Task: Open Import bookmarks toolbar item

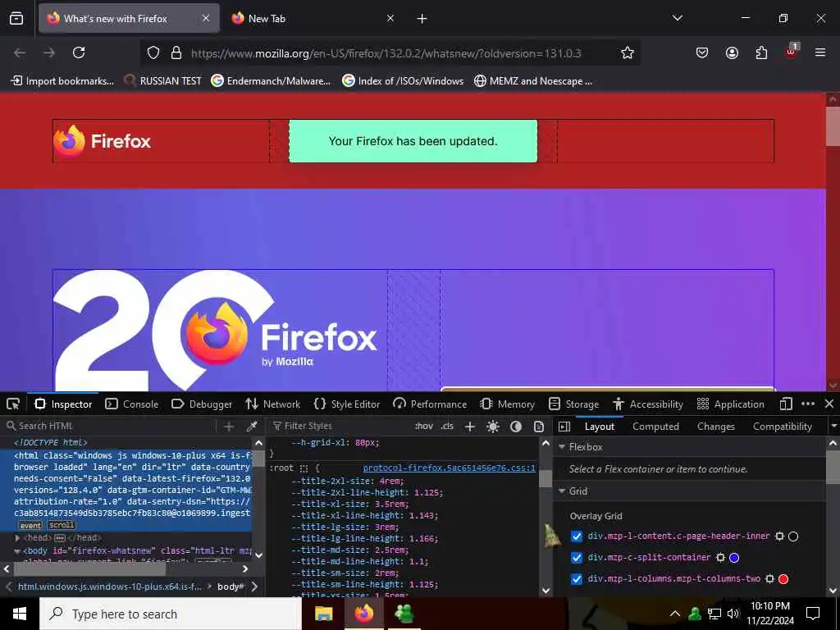Action: coord(62,81)
